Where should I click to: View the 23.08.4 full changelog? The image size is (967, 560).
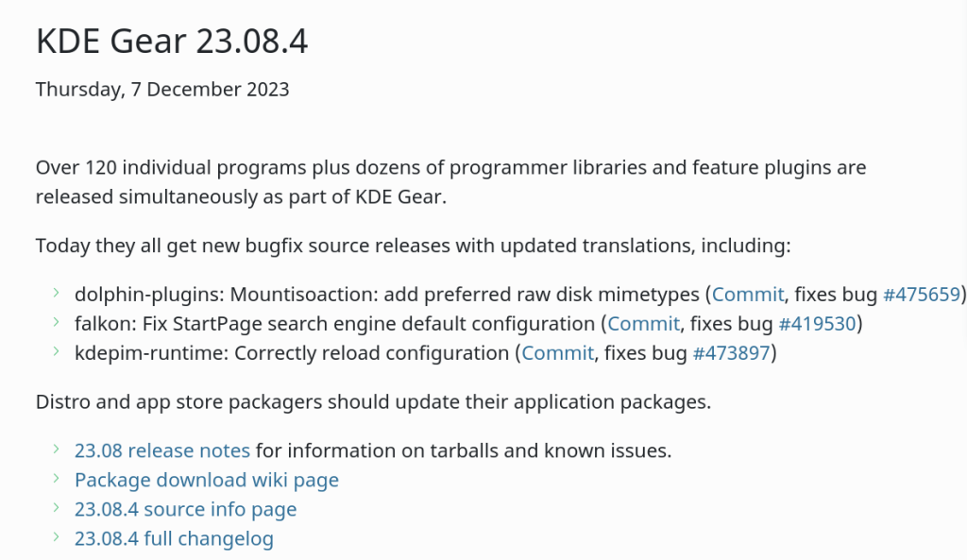(x=174, y=539)
